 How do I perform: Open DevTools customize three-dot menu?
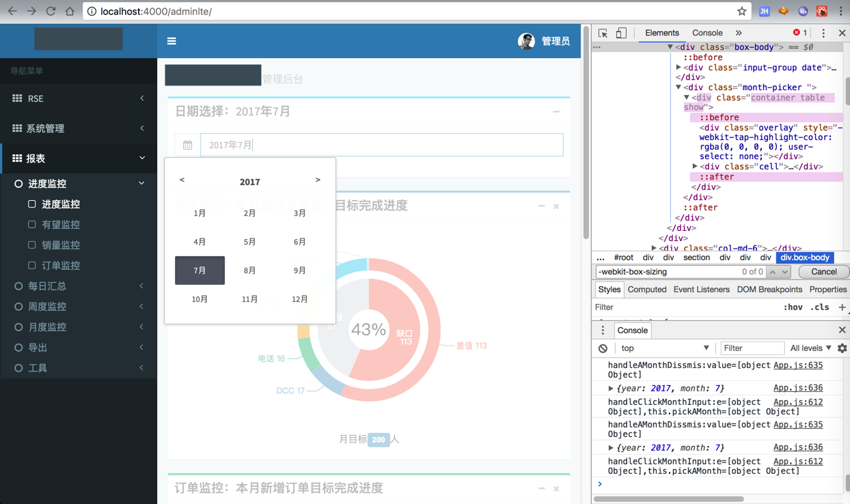pyautogui.click(x=823, y=33)
